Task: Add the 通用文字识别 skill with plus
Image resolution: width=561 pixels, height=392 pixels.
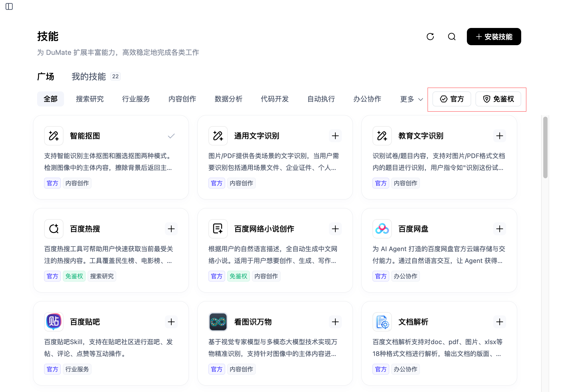Action: [x=335, y=136]
